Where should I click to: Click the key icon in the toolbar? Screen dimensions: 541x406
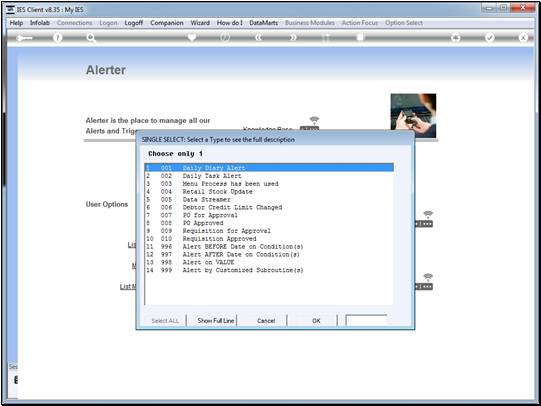[x=24, y=38]
